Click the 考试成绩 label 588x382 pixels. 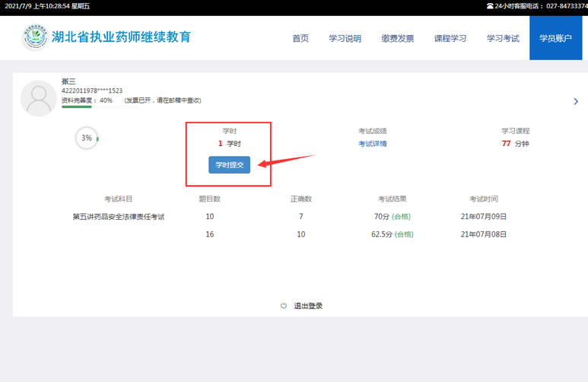[373, 131]
